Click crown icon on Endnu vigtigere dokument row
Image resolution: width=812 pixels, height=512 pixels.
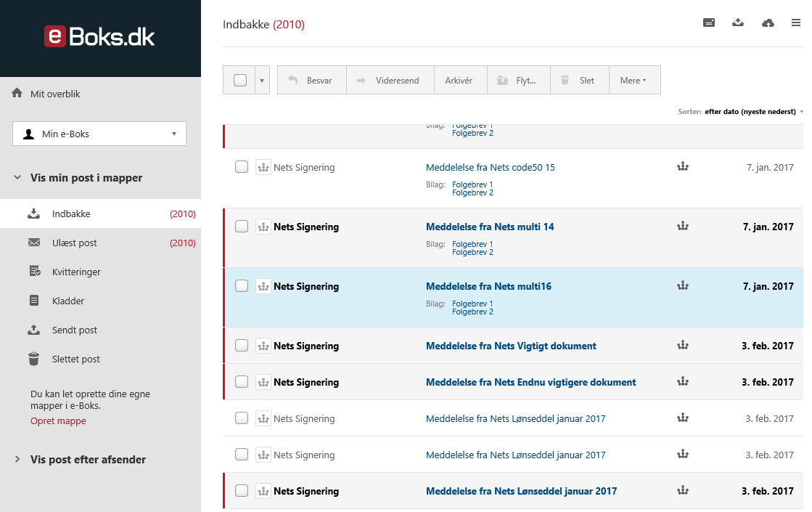[683, 381]
